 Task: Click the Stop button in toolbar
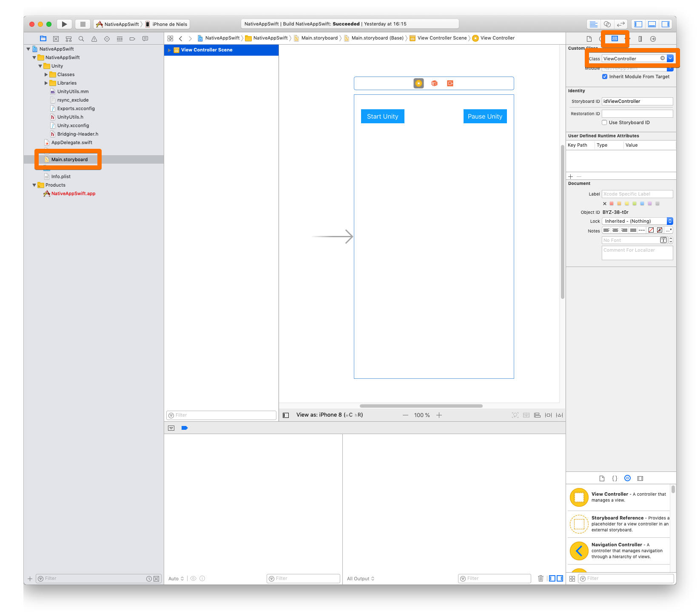(x=83, y=24)
